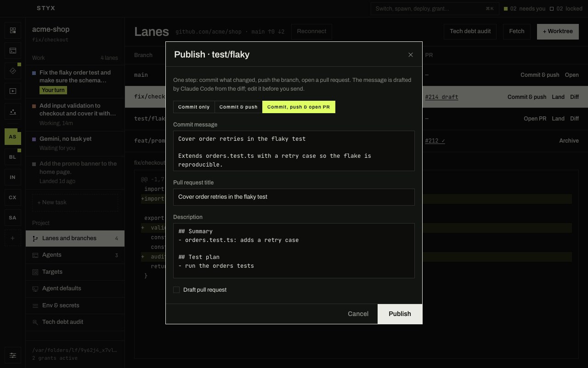Open Agents in the Project list

tap(75, 255)
